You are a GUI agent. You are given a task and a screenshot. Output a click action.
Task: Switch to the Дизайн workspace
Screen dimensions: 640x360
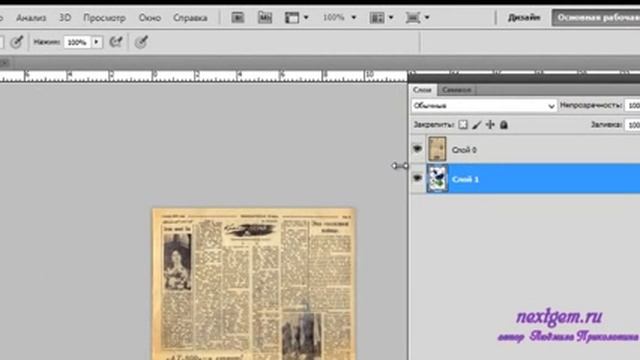coord(524,18)
